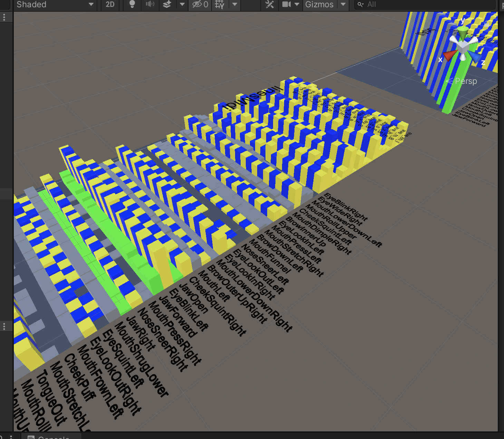Open the grid settings dropdown arrow
This screenshot has width=504, height=439.
point(235,4)
